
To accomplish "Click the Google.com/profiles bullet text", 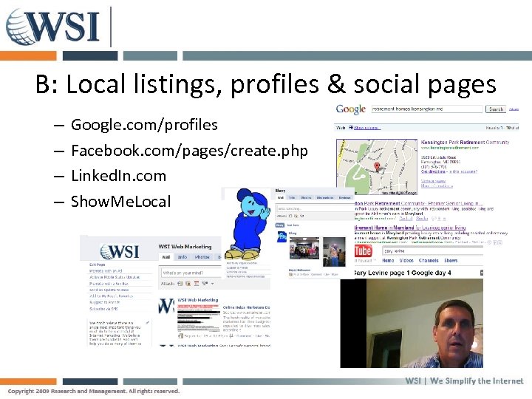I will [x=144, y=125].
